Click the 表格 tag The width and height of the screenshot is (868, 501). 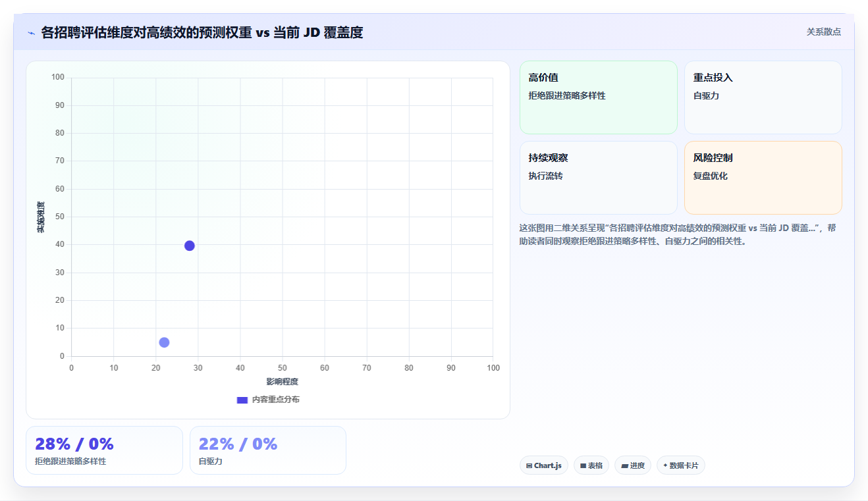(591, 465)
